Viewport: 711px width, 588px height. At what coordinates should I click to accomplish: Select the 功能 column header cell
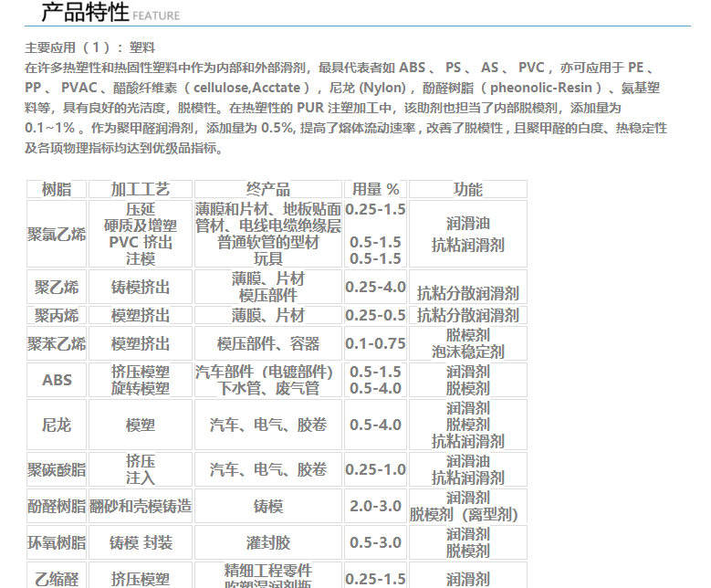468,189
